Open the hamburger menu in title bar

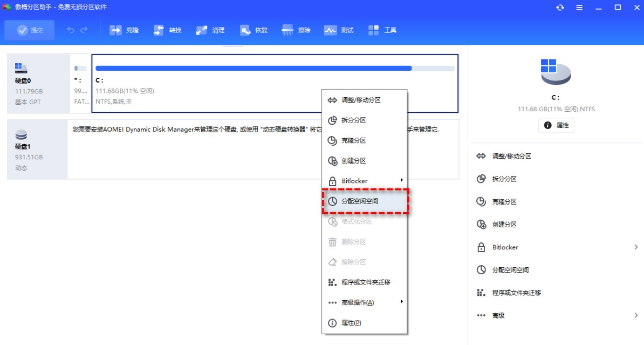(579, 7)
